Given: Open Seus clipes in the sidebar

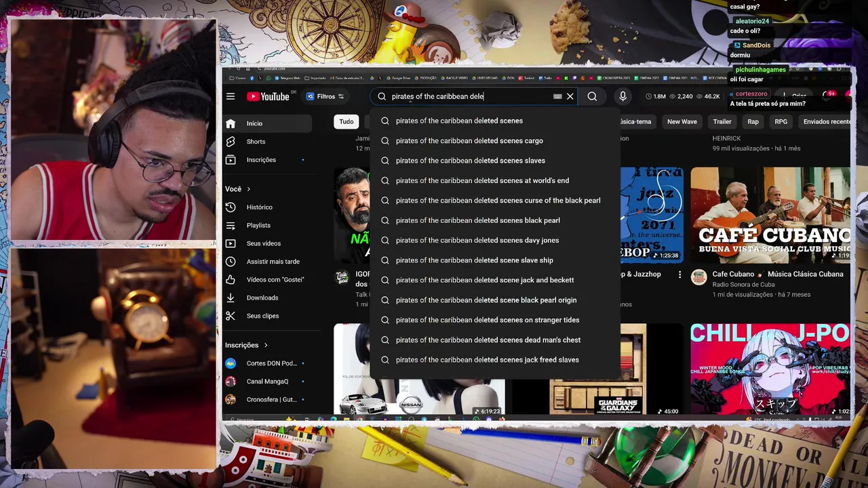Looking at the screenshot, I should [x=267, y=316].
